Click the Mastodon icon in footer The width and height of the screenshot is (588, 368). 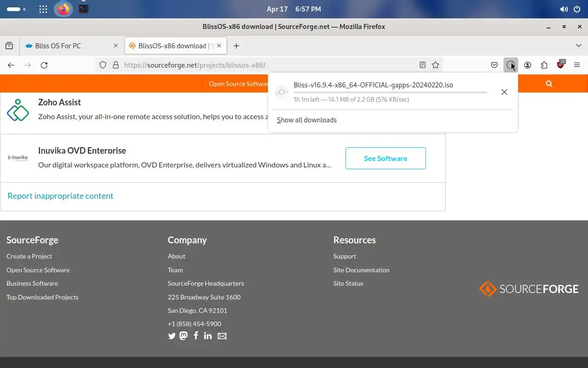183,336
